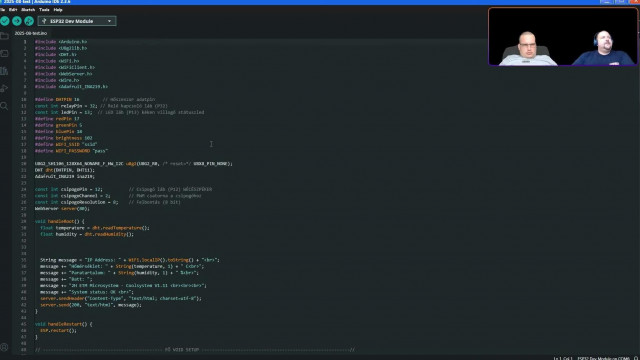
Task: Click the 'System status: OK' message line
Action: tap(87, 292)
